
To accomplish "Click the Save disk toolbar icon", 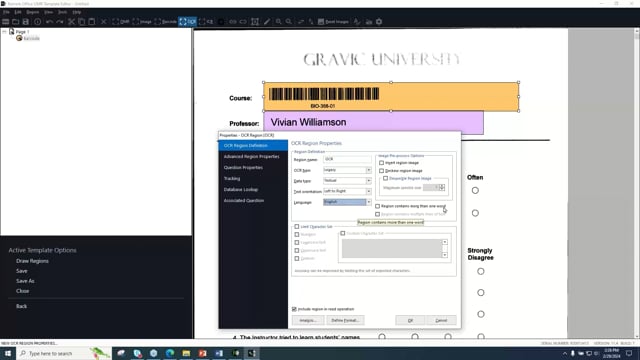I will point(26,22).
